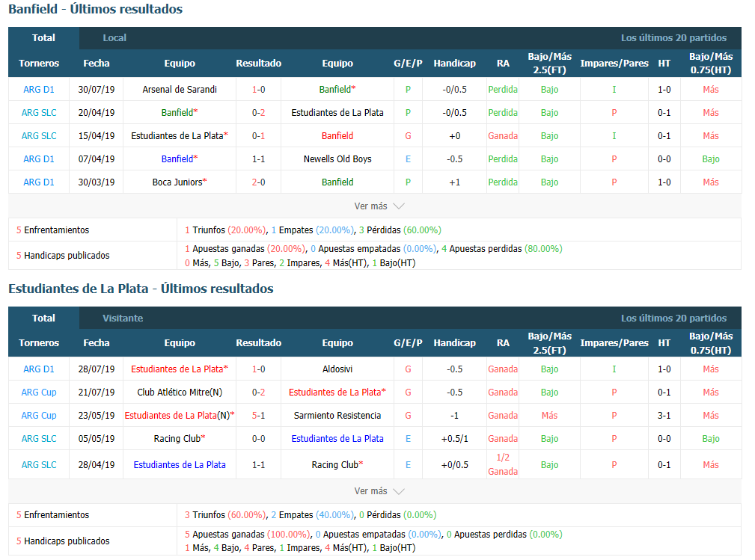This screenshot has width=755, height=560.
Task: Click the G/E/P column header in the Banfield table
Action: pos(408,63)
